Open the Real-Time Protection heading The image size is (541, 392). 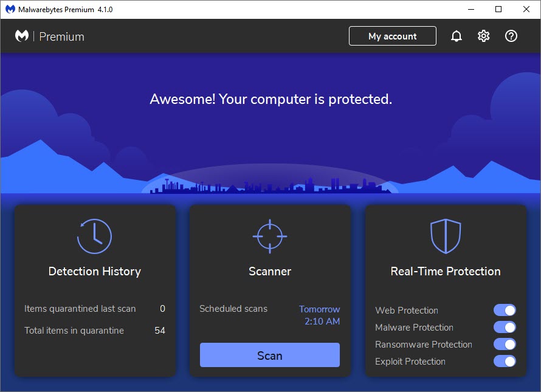pos(446,271)
